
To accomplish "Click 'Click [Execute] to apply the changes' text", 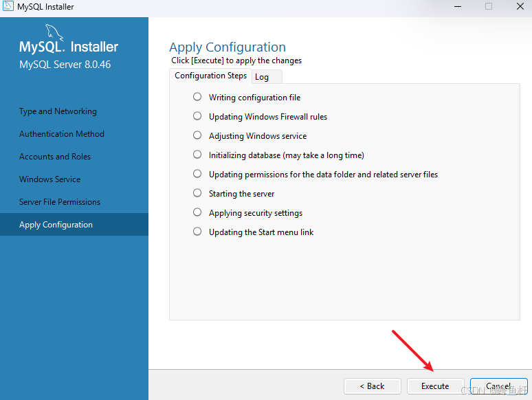I will 236,60.
